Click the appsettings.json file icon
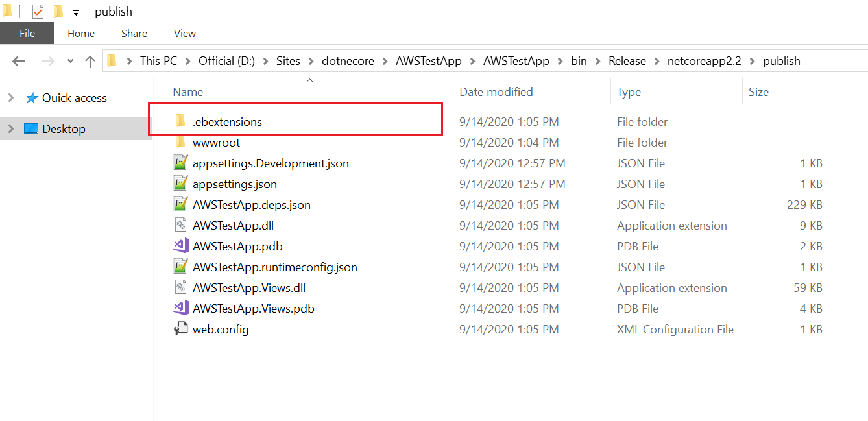This screenshot has width=868, height=421. (x=180, y=184)
